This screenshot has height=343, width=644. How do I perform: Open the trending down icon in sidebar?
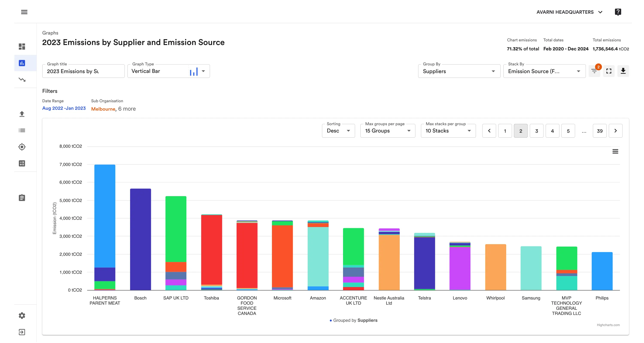pos(22,80)
